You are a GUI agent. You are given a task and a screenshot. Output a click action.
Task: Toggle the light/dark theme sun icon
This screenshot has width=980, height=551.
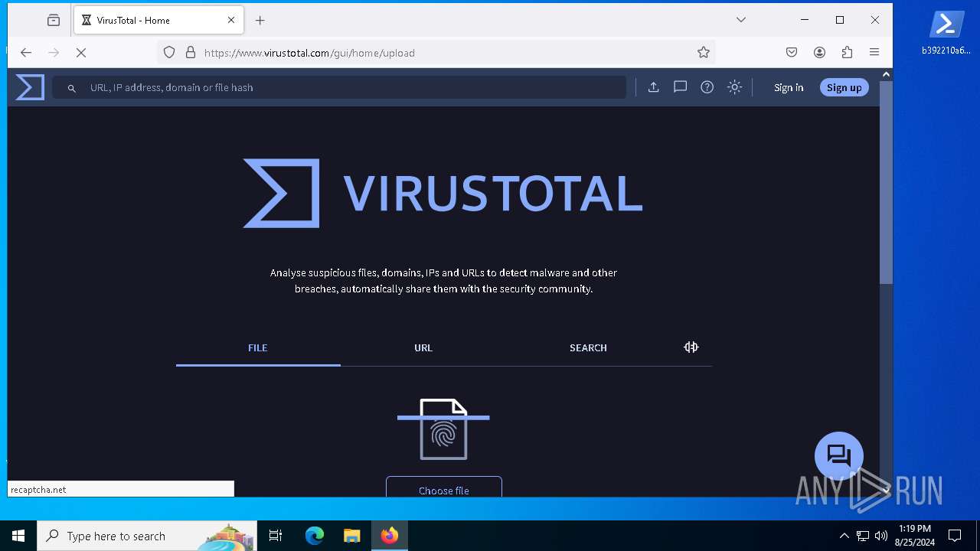tap(735, 87)
